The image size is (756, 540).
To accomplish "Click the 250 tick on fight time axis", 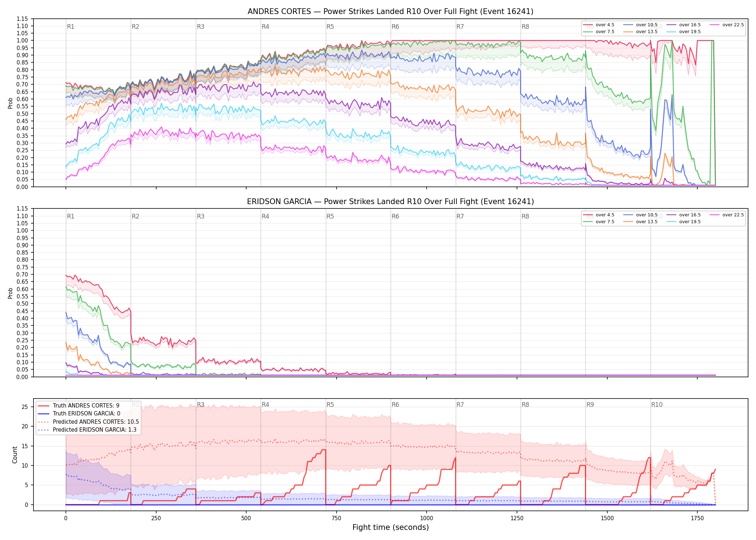I will coord(156,518).
